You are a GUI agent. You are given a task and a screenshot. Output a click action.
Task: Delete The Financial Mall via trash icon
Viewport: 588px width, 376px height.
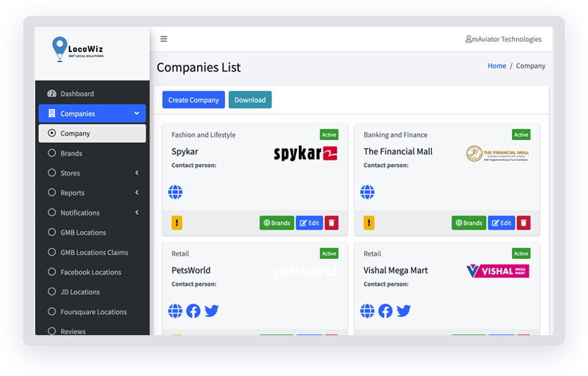pyautogui.click(x=523, y=223)
